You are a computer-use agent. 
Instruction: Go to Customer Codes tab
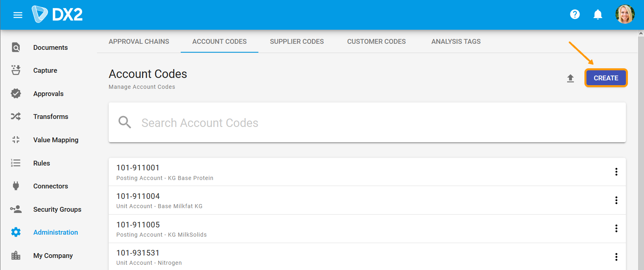pos(376,41)
